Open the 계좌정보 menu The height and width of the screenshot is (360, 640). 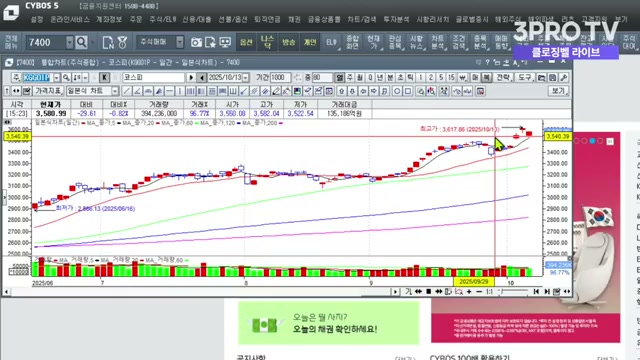tap(109, 19)
